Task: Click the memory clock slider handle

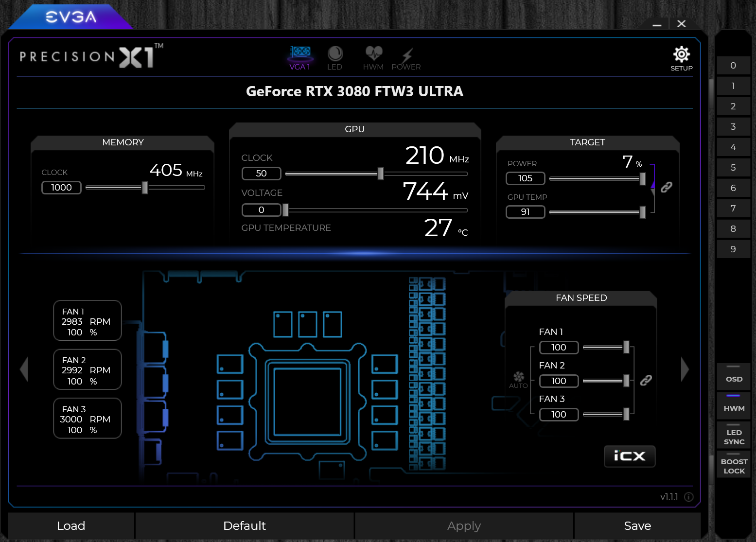Action: point(145,188)
